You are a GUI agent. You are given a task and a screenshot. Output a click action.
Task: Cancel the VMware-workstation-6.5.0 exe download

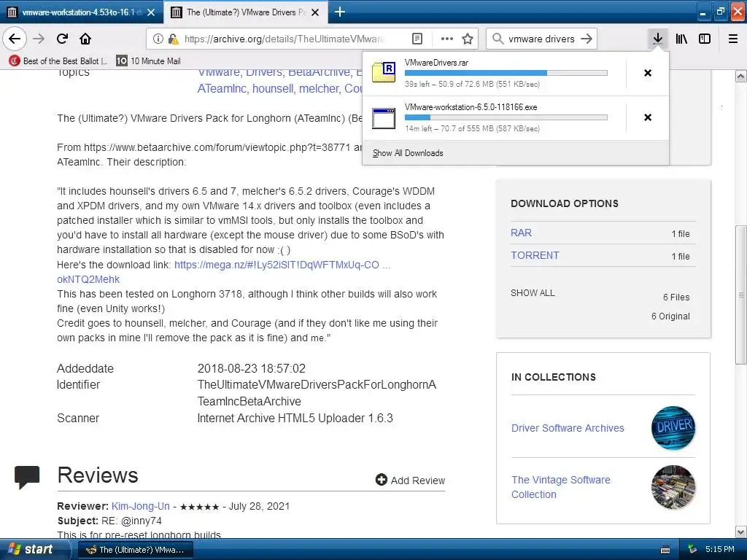click(x=648, y=117)
